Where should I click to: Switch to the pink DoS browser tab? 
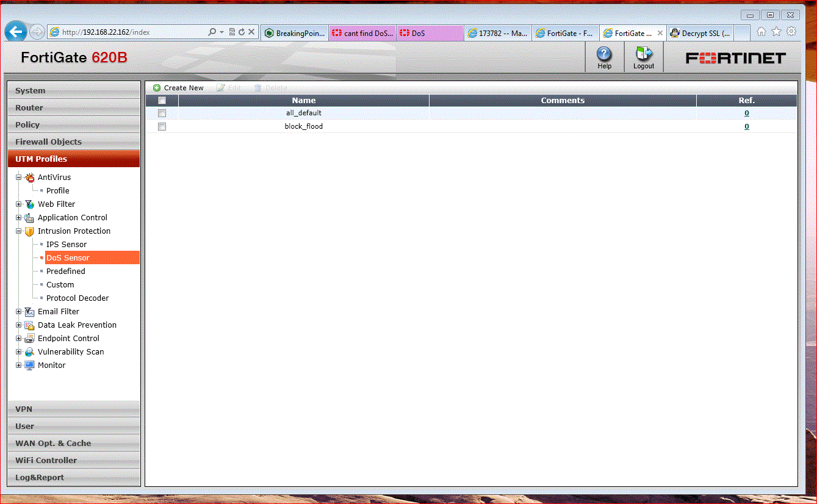(430, 33)
